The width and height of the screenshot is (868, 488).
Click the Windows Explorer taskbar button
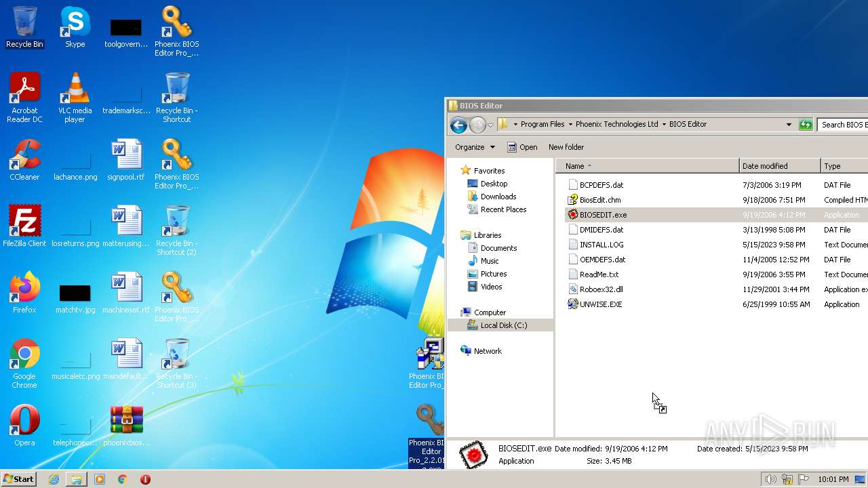(77, 479)
